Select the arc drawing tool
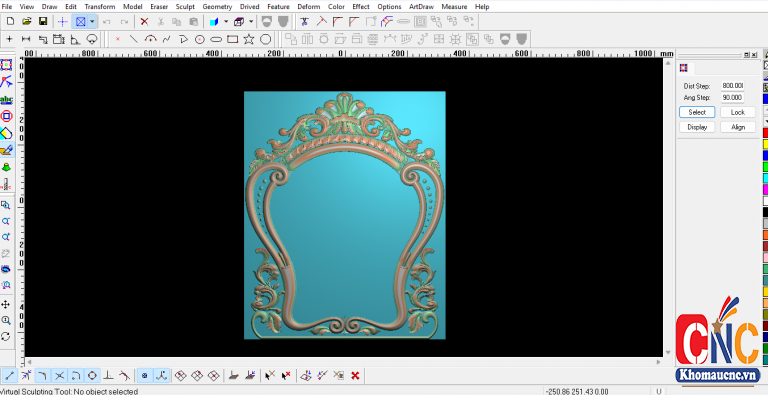Viewport: 768px width, 395px height. click(150, 39)
